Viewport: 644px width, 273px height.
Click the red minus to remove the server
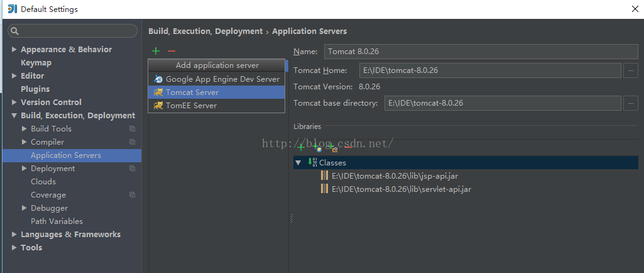tap(172, 51)
